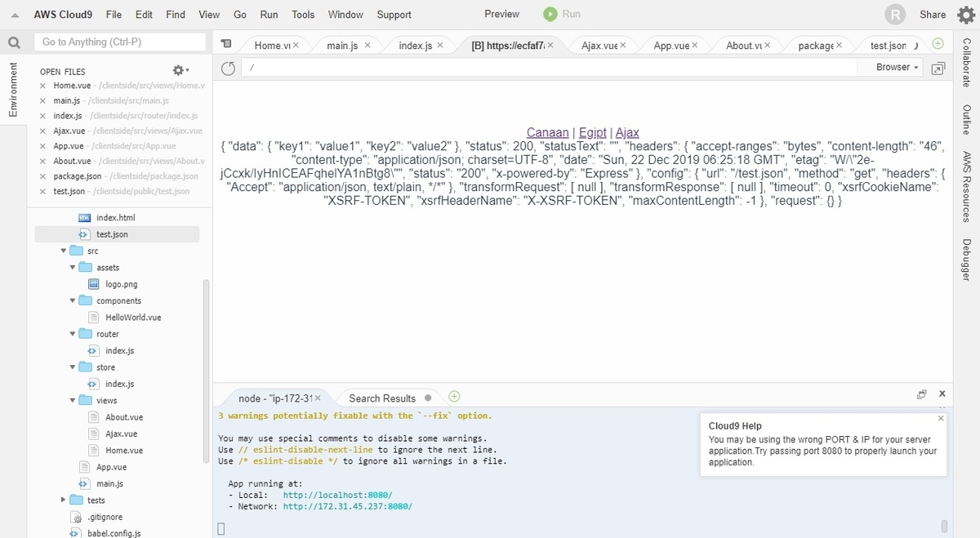The height and width of the screenshot is (538, 980).
Task: Close package.json in Open Files list
Action: coord(43,176)
